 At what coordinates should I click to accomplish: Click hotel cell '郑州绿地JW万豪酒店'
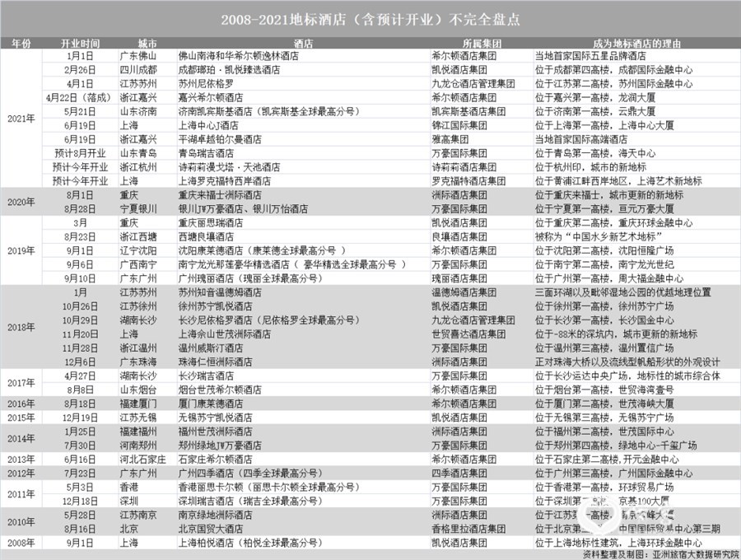pyautogui.click(x=220, y=446)
